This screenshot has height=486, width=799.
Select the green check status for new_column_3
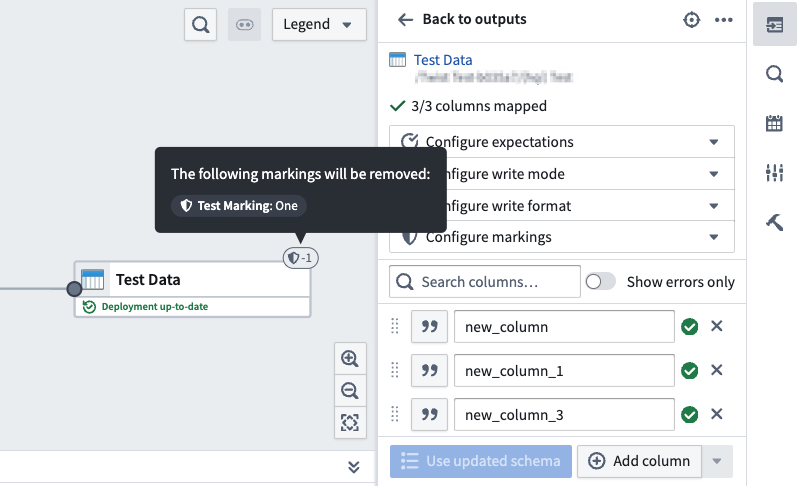(689, 415)
